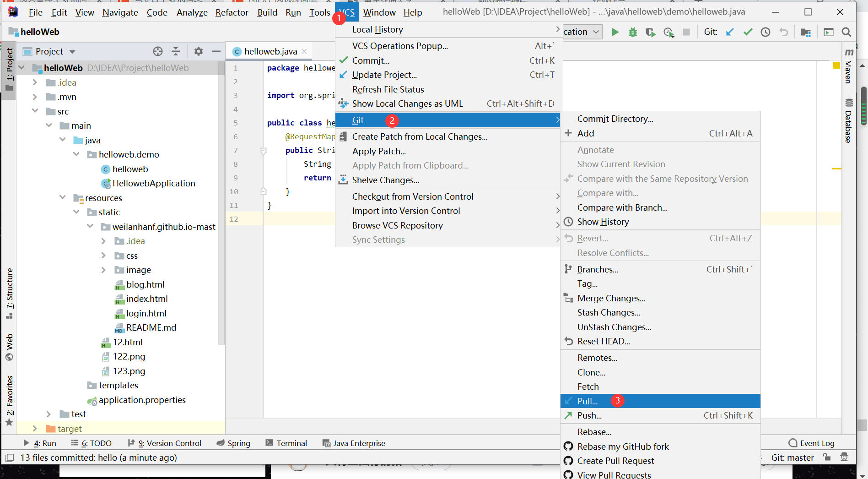
Task: Expand the target folder
Action: [35, 428]
